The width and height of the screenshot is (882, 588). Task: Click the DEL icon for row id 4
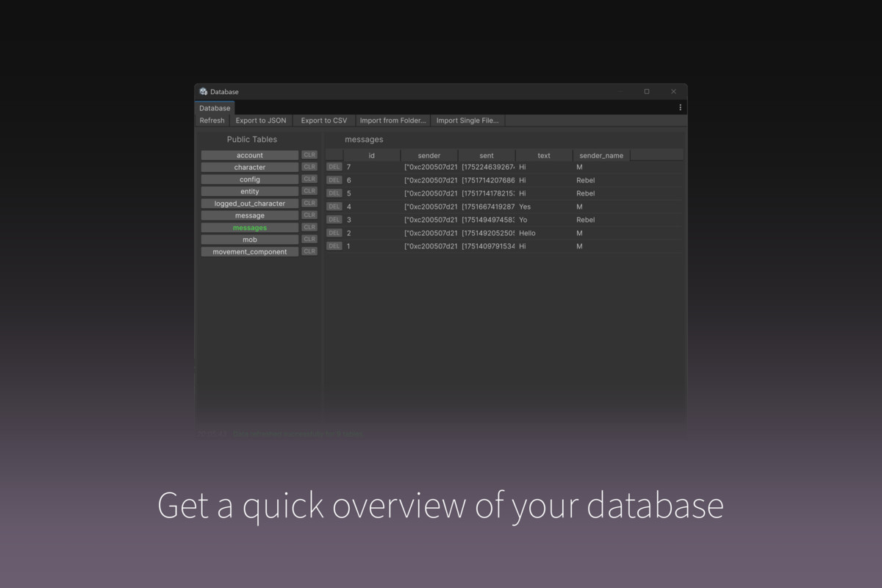pos(334,207)
